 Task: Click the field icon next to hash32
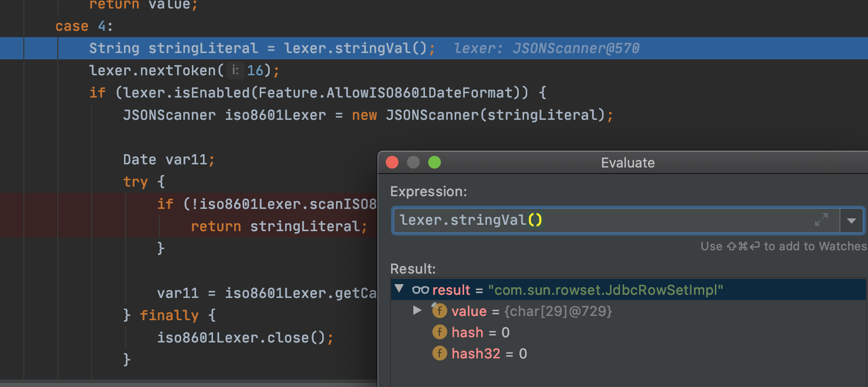[x=439, y=354]
